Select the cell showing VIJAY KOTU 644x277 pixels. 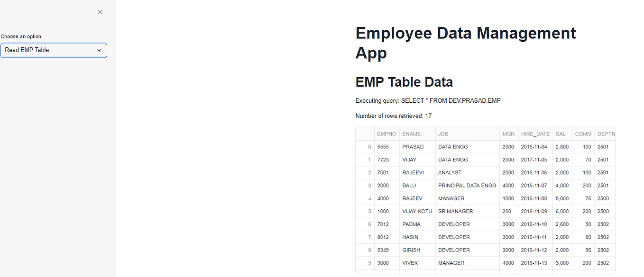(x=417, y=211)
